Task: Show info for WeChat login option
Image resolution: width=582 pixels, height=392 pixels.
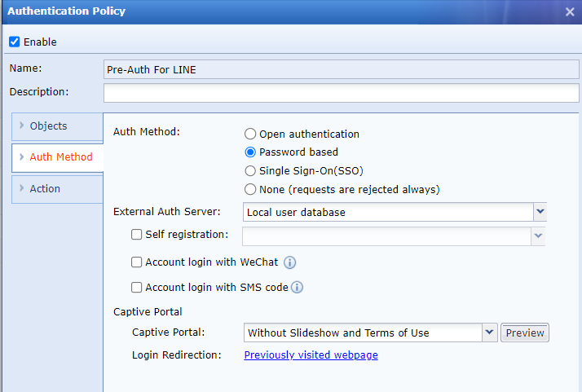Action: tap(289, 262)
